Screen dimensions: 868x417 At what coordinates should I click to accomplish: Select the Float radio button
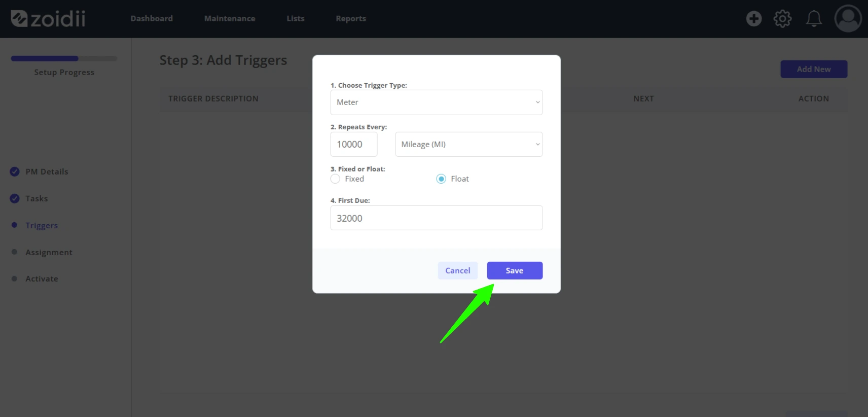(441, 179)
